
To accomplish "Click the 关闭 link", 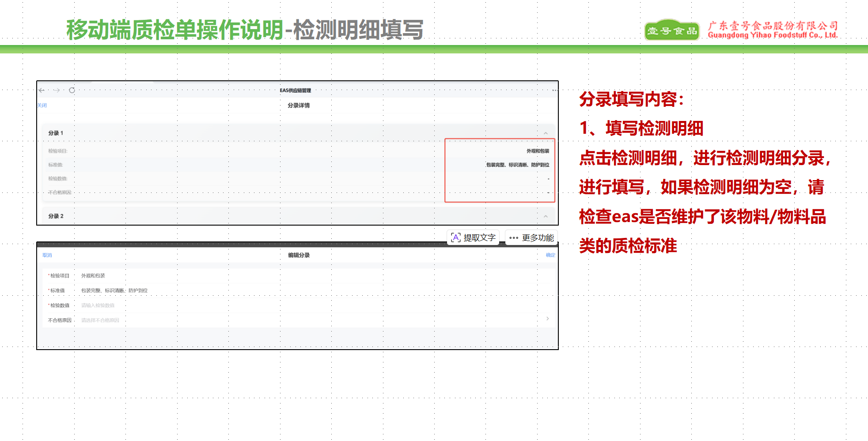I will [42, 106].
